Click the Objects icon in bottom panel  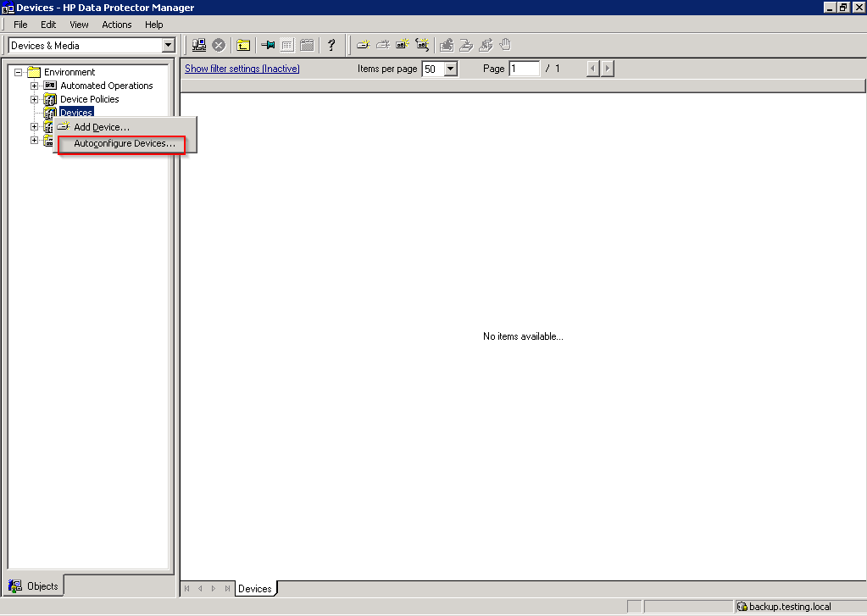pos(15,585)
